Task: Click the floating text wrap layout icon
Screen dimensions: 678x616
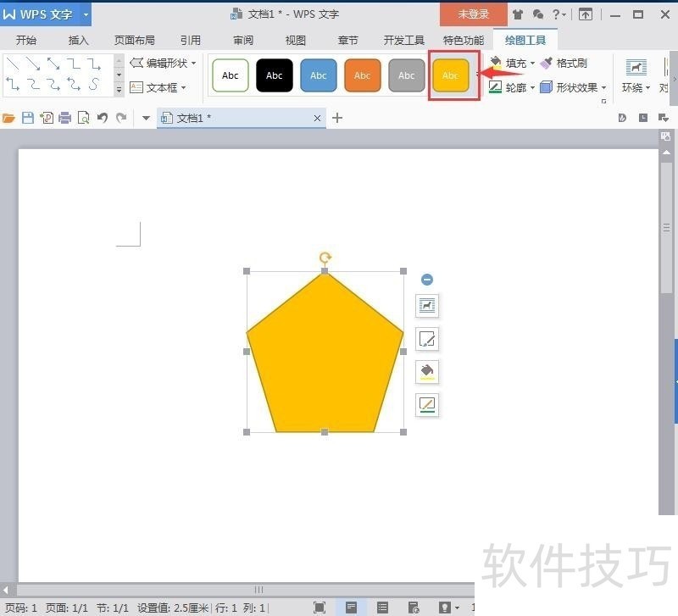Action: 427,306
